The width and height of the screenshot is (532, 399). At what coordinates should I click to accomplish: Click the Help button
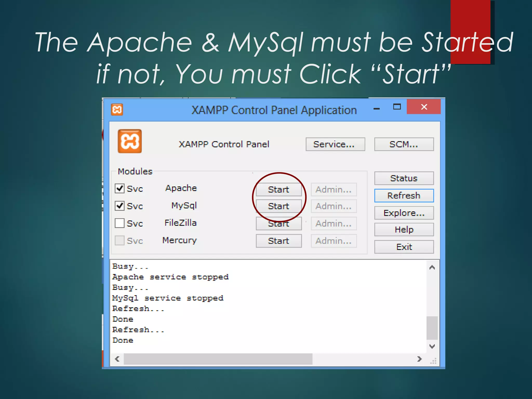pos(404,229)
